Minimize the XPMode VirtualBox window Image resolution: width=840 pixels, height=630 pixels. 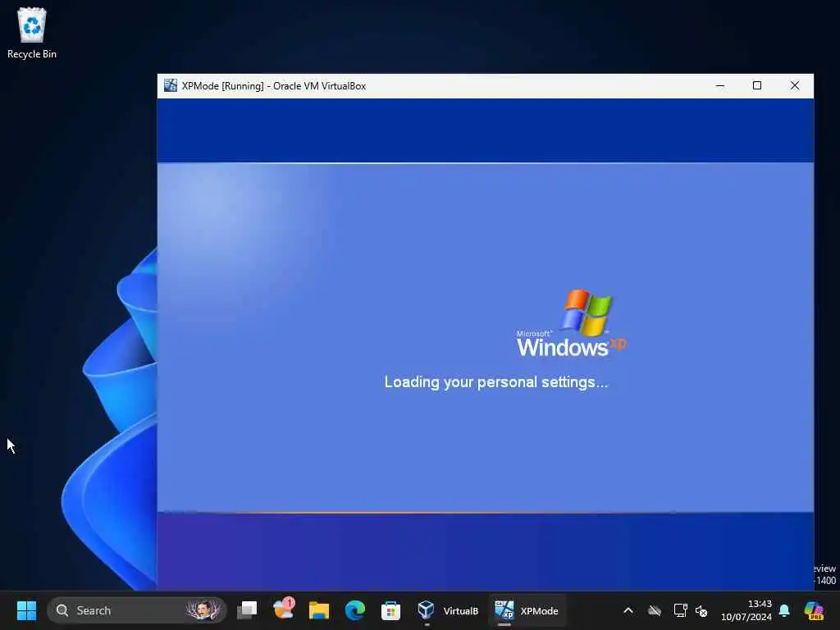coord(720,85)
